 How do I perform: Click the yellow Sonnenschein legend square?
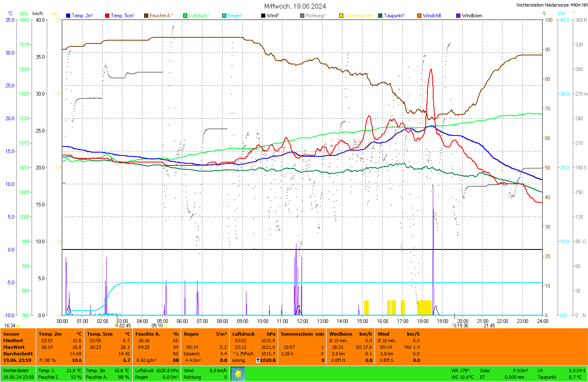(341, 16)
